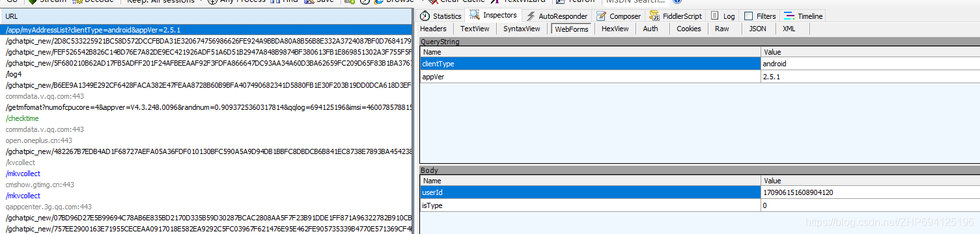Viewport: 980px width, 234px height.
Task: Click Body table Value column header
Action: (870, 181)
